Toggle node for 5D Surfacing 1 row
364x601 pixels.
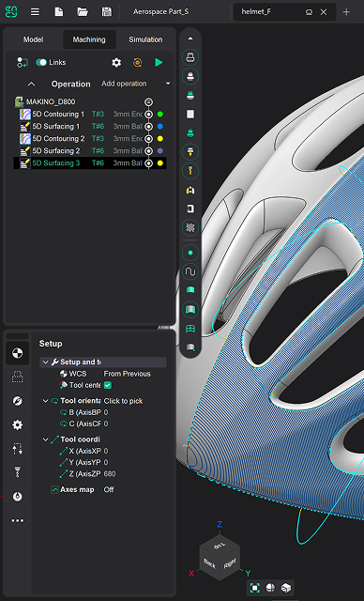pos(148,127)
